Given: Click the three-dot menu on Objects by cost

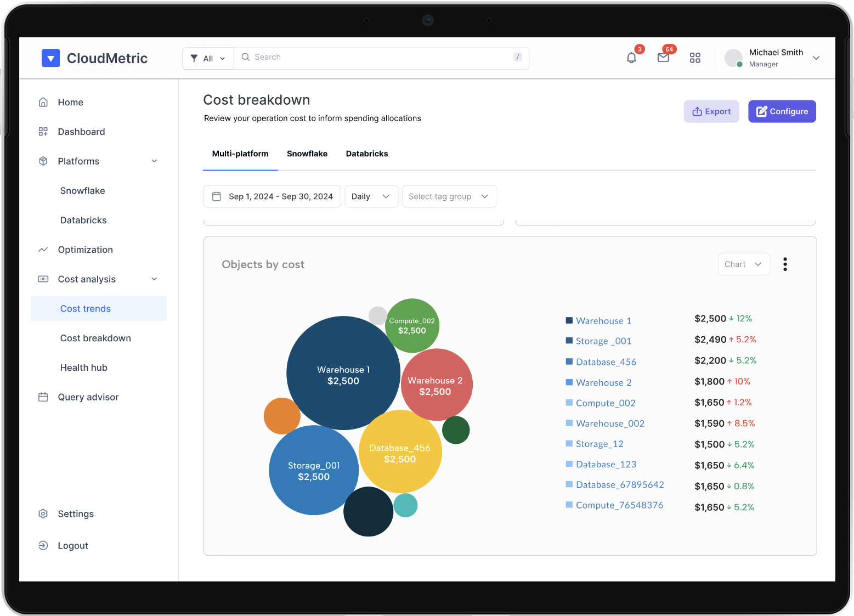Looking at the screenshot, I should pyautogui.click(x=785, y=264).
